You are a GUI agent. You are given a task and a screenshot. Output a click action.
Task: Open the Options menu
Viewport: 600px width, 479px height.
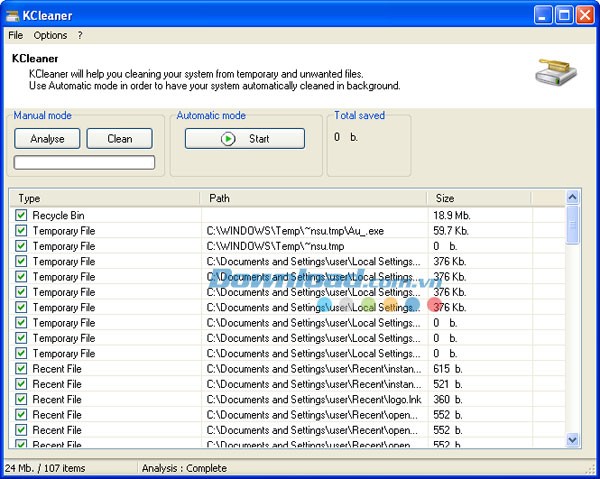pos(50,35)
